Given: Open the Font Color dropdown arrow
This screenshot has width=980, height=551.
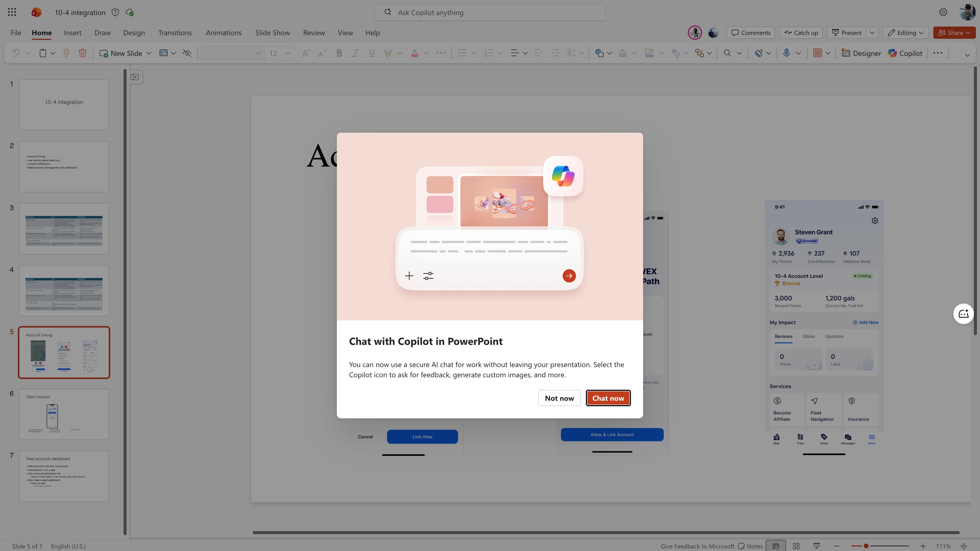Looking at the screenshot, I should coord(426,53).
